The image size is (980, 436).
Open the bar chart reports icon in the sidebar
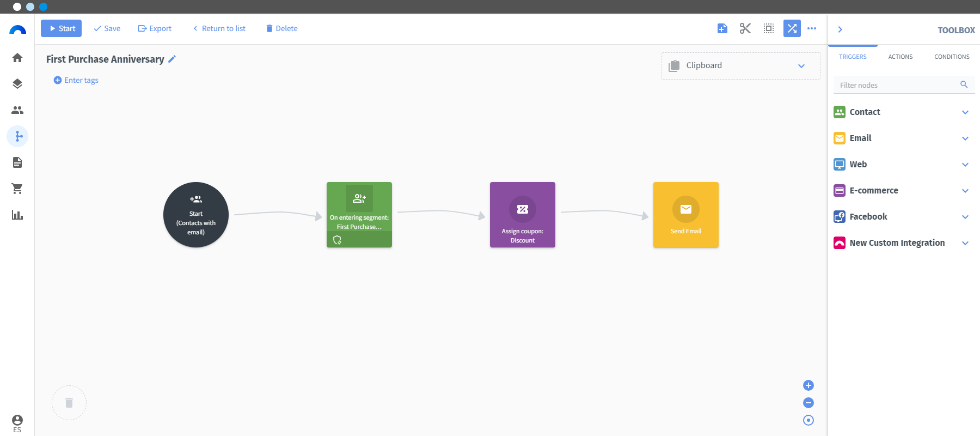pyautogui.click(x=17, y=215)
